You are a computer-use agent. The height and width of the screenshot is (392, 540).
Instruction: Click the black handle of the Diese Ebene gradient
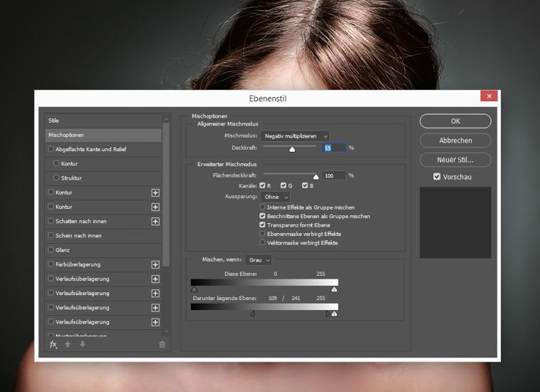coord(194,289)
